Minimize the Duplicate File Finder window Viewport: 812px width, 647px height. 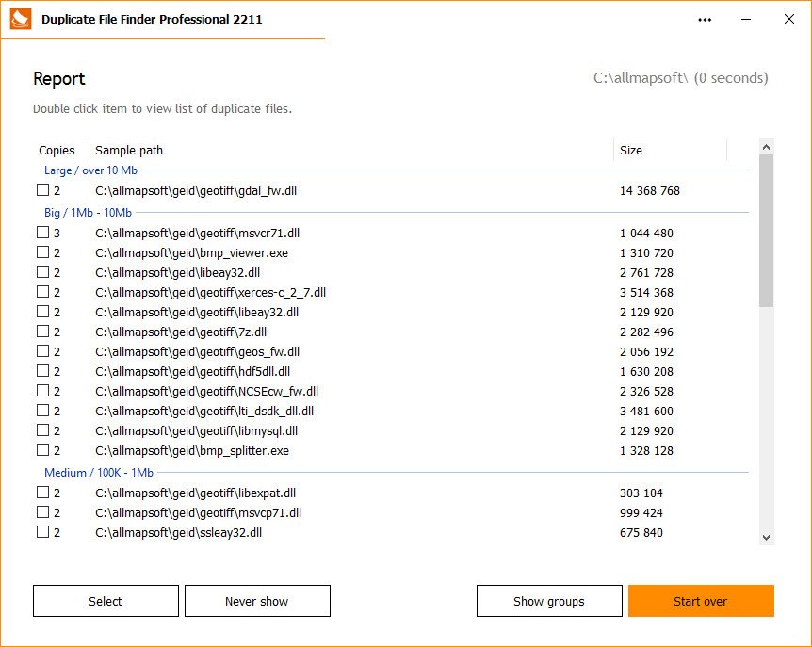(x=746, y=20)
